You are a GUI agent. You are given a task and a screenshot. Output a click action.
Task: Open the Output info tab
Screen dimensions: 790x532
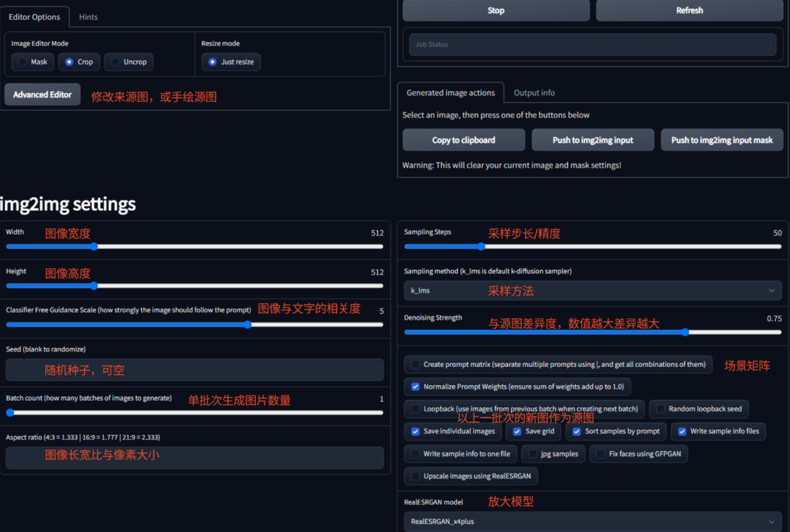[x=534, y=92]
